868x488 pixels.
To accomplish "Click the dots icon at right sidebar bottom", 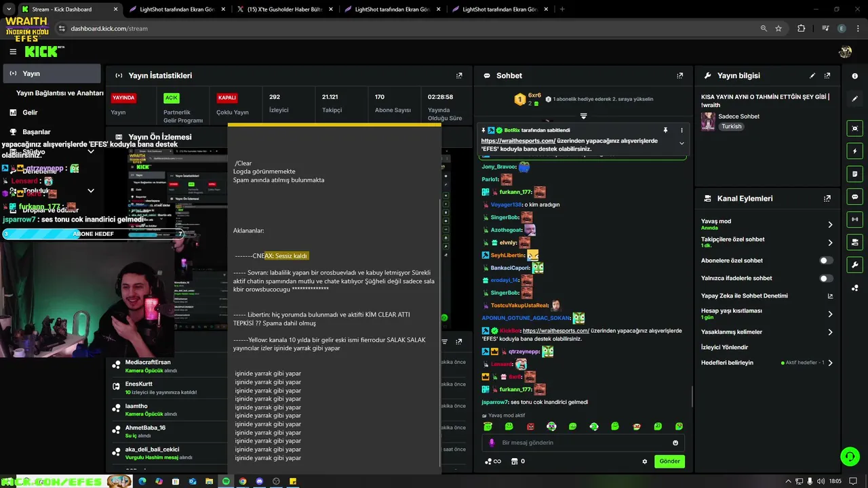I will (x=855, y=288).
